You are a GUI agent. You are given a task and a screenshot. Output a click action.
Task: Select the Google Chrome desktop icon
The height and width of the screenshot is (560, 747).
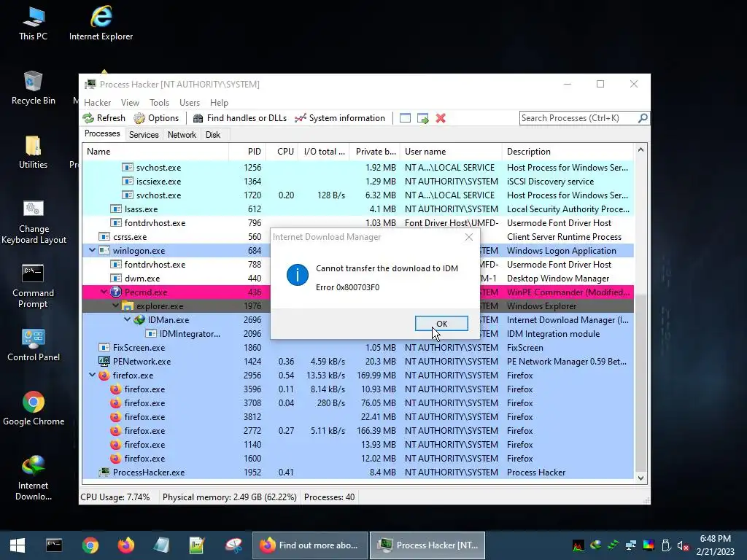click(34, 408)
